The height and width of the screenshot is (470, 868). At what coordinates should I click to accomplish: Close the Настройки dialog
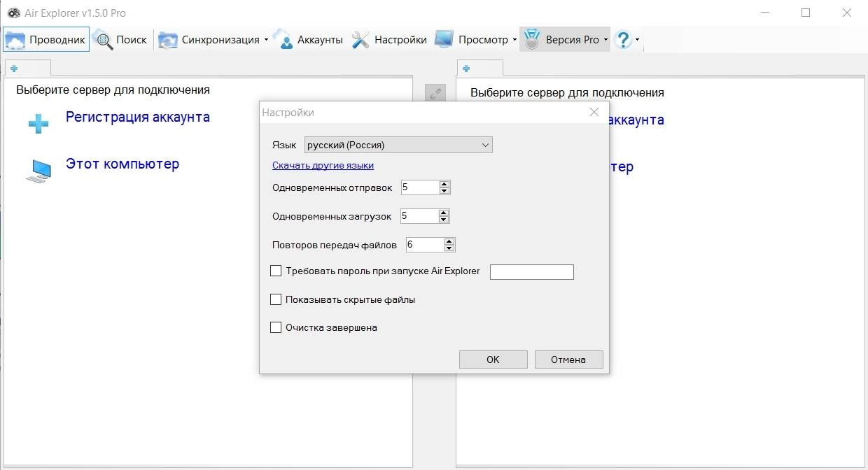594,112
